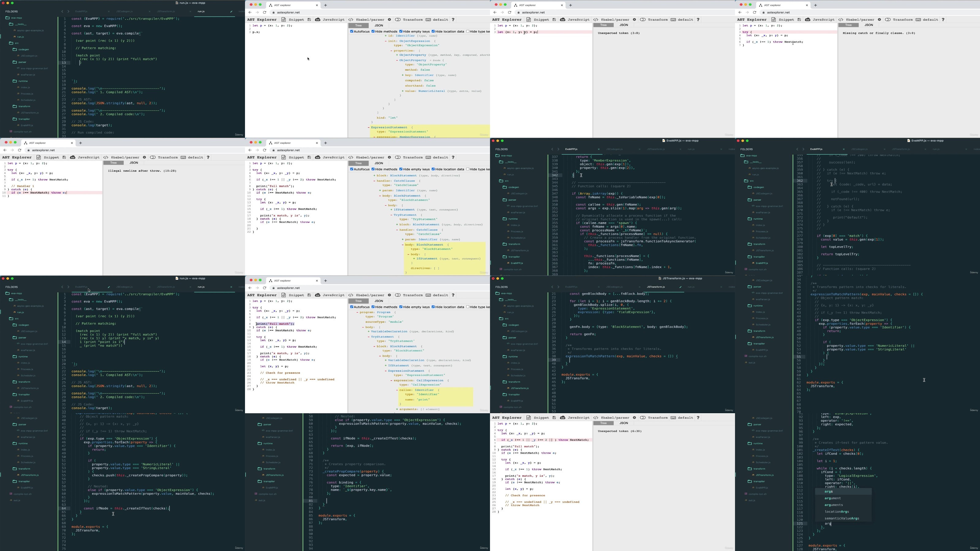Click keyboard 'default' icon above the Program tree
The image size is (980, 551).
pyautogui.click(x=428, y=295)
